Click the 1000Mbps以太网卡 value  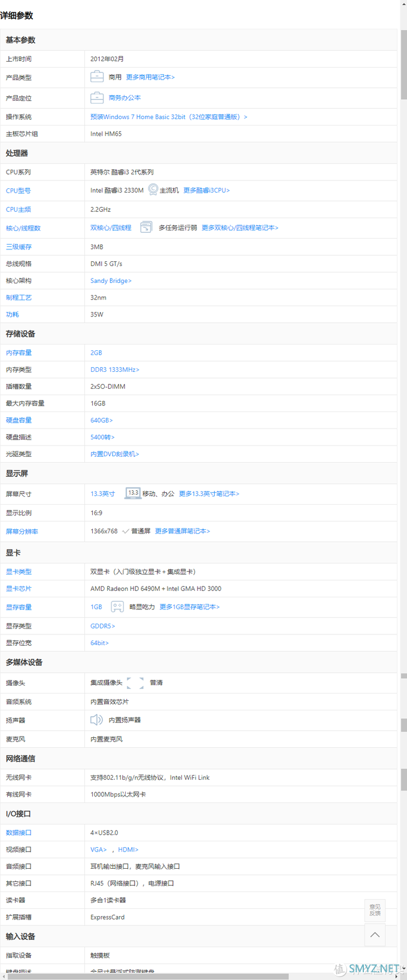click(118, 795)
